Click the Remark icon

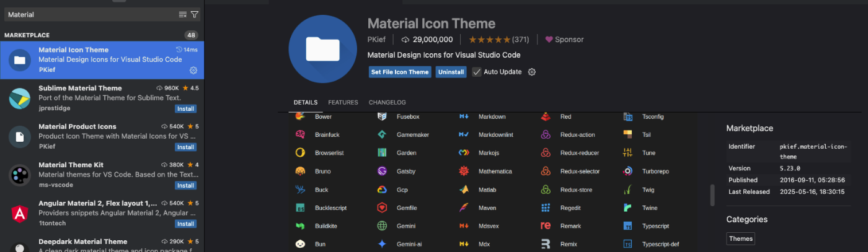pos(546,226)
